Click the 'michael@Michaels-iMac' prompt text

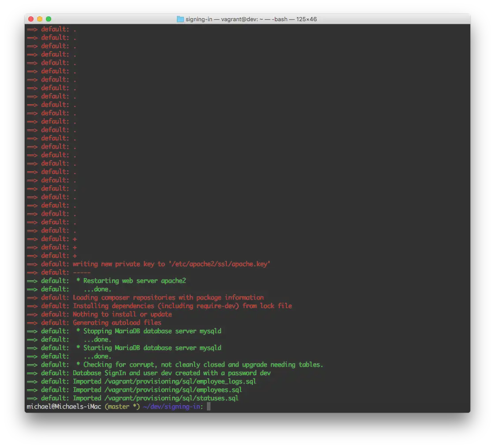64,407
